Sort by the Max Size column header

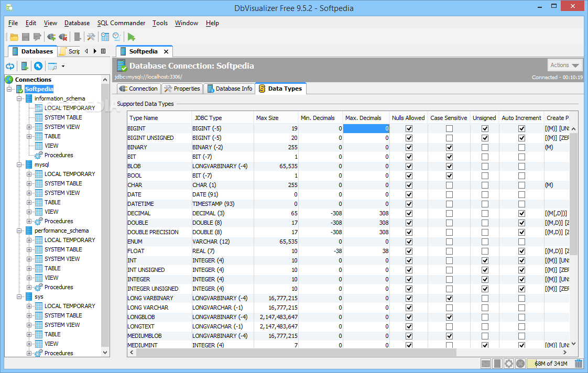pyautogui.click(x=276, y=118)
